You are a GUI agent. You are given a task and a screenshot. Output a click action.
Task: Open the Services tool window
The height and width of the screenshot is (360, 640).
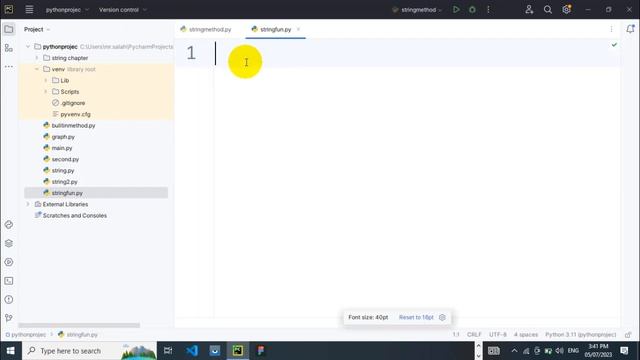(x=9, y=262)
